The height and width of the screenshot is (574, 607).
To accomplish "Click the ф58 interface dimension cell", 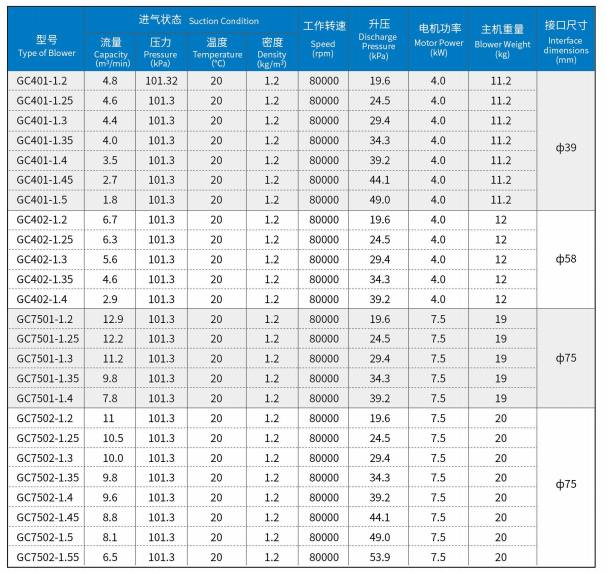I will pos(566,259).
